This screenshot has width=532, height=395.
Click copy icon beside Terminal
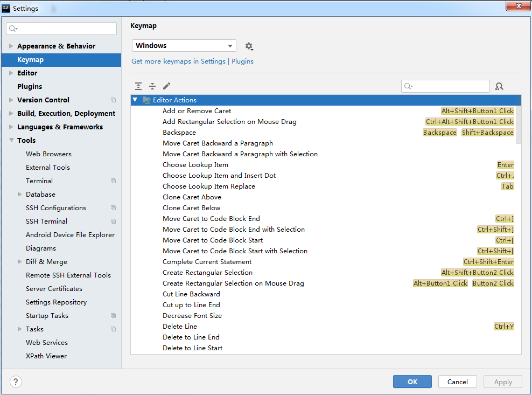[x=113, y=181]
